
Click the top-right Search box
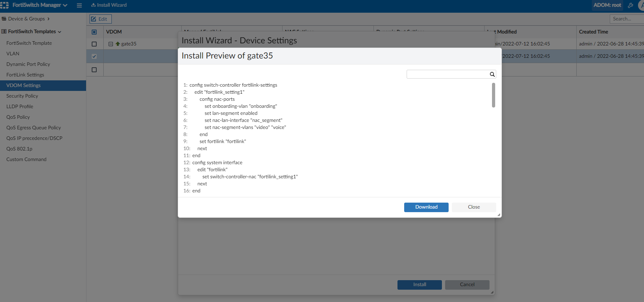tap(627, 19)
